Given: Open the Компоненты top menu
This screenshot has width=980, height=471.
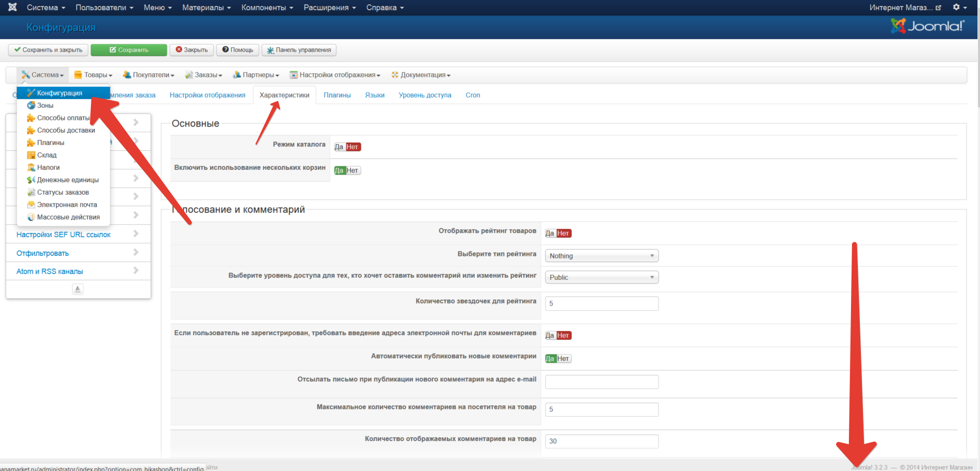Looking at the screenshot, I should [267, 7].
